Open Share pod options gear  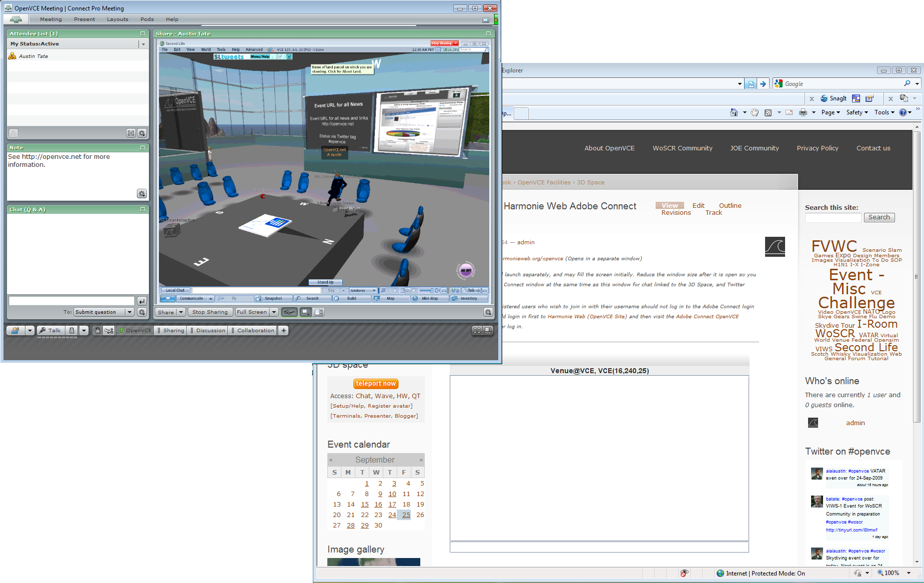[488, 312]
